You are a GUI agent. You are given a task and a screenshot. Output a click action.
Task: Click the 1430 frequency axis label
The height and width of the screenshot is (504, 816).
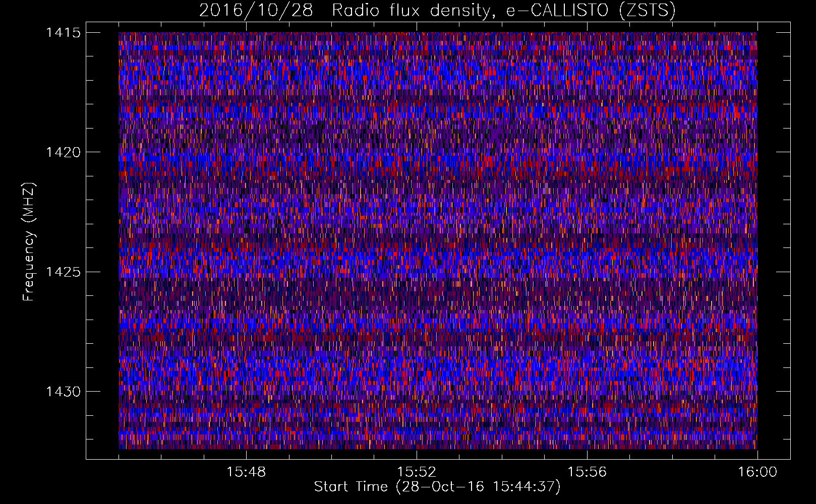pyautogui.click(x=63, y=392)
